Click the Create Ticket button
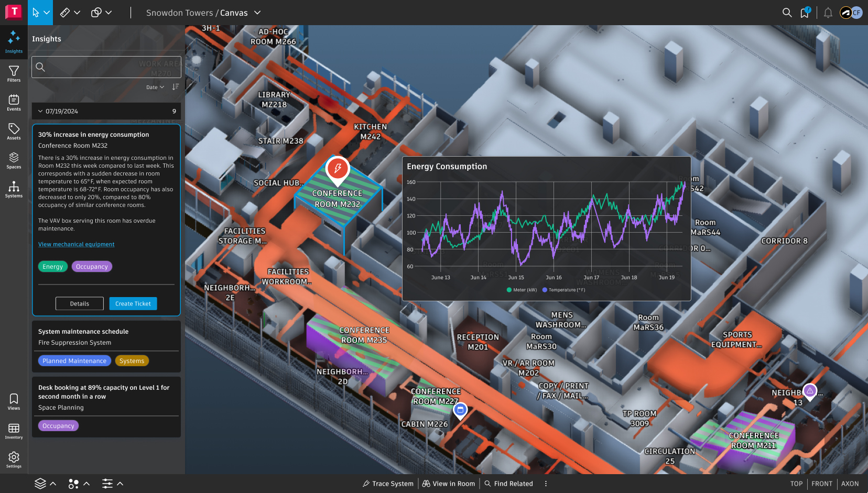 coord(133,304)
